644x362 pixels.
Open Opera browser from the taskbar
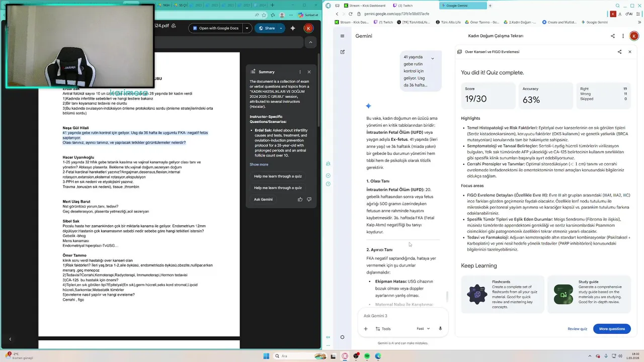[x=345, y=356]
